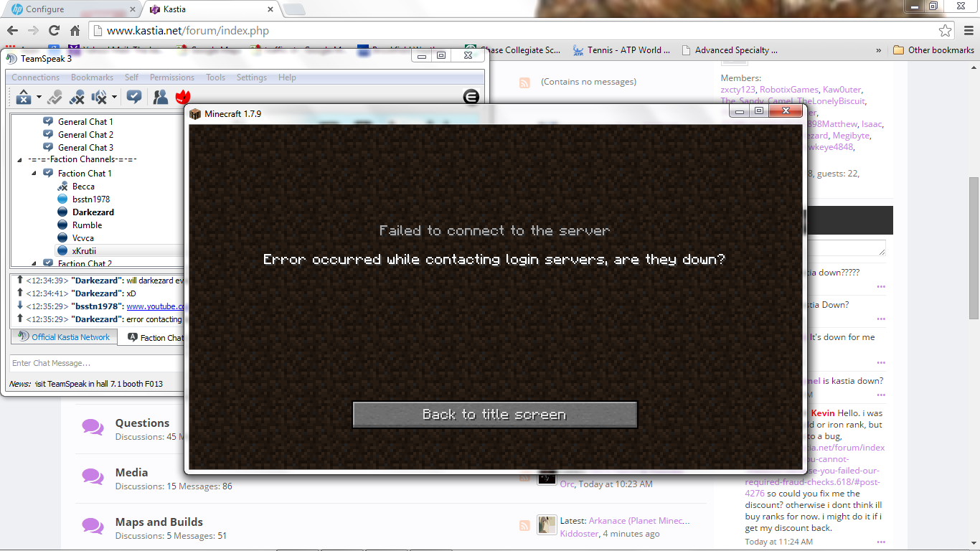Click the TeamSpeak disconnect from server icon

click(x=23, y=97)
